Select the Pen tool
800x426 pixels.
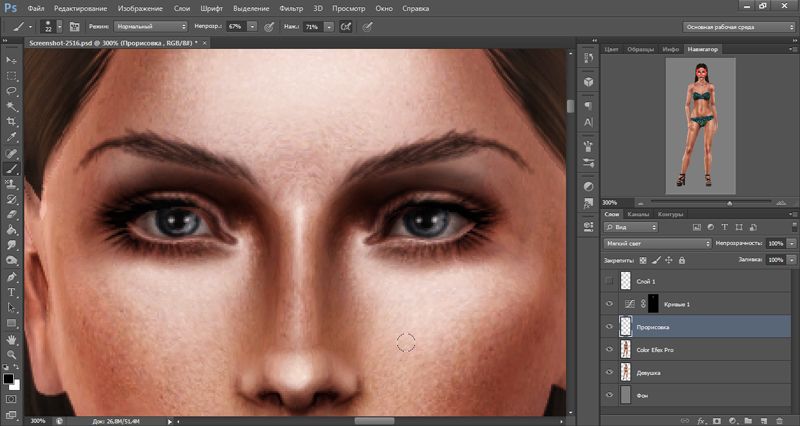(11, 277)
